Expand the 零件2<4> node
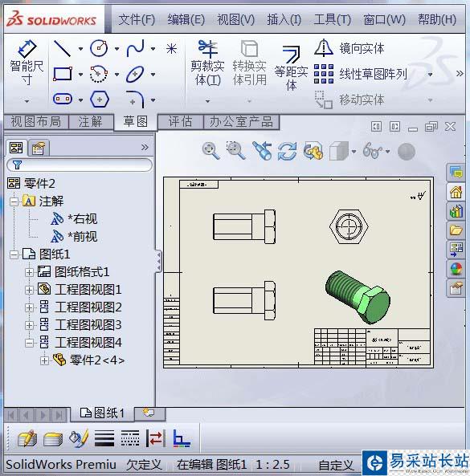The height and width of the screenshot is (476, 470). coord(44,360)
